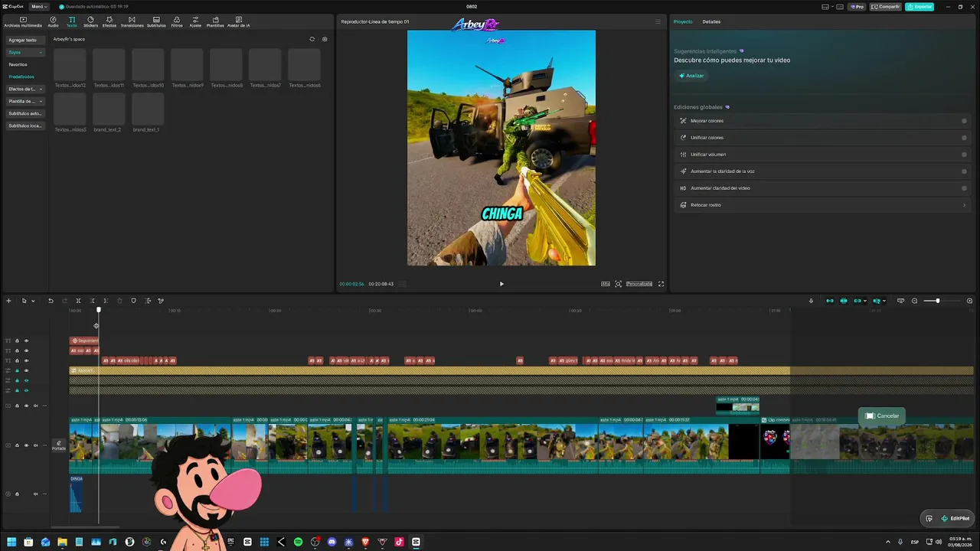Click the Compartir button
Image resolution: width=980 pixels, height=551 pixels.
(x=886, y=6)
